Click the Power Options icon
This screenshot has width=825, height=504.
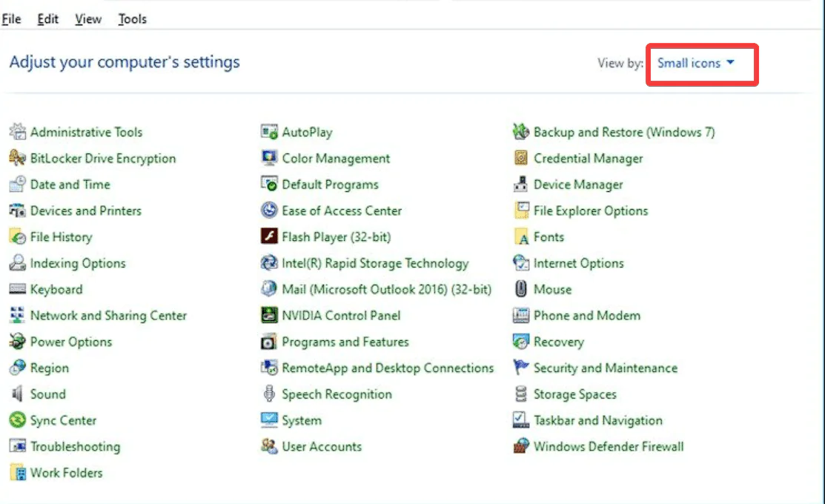coord(18,342)
